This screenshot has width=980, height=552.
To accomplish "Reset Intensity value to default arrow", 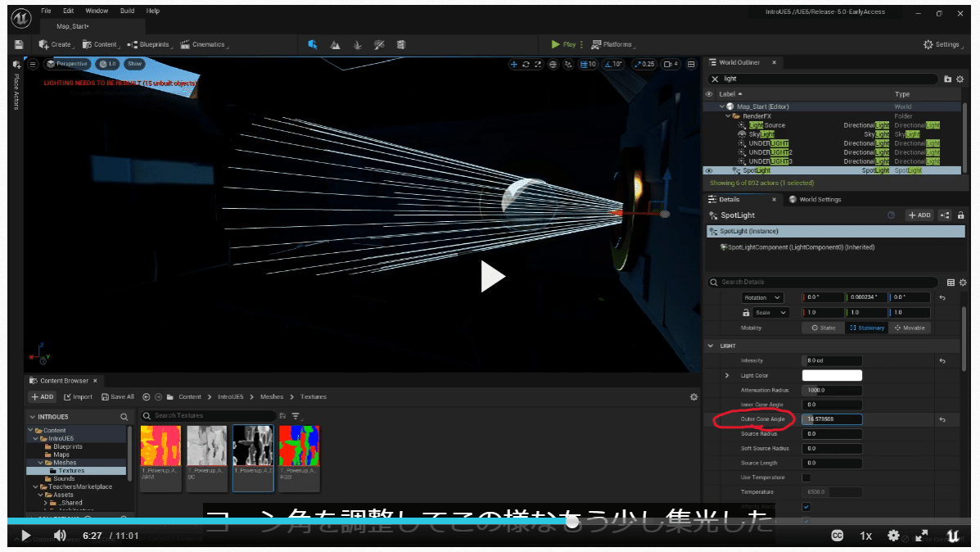I will (942, 360).
